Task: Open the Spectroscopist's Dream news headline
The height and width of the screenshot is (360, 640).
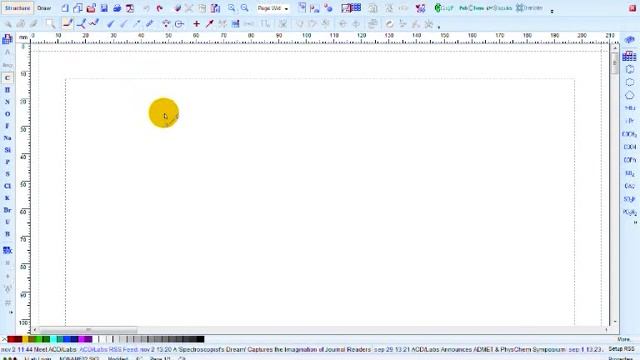Action: pos(272,350)
